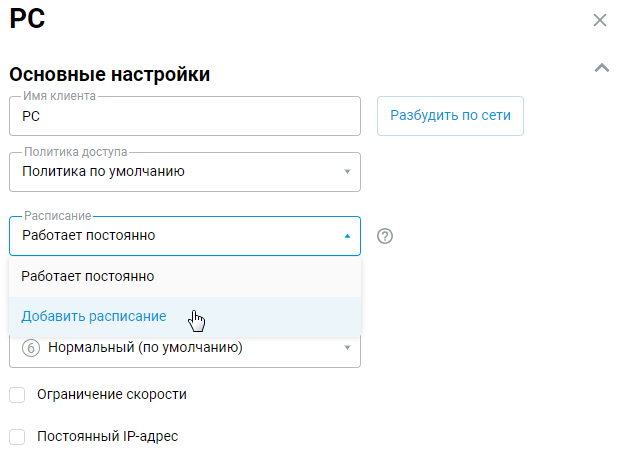Enable the Ограничение скорости checkbox
The height and width of the screenshot is (455, 622).
(17, 395)
